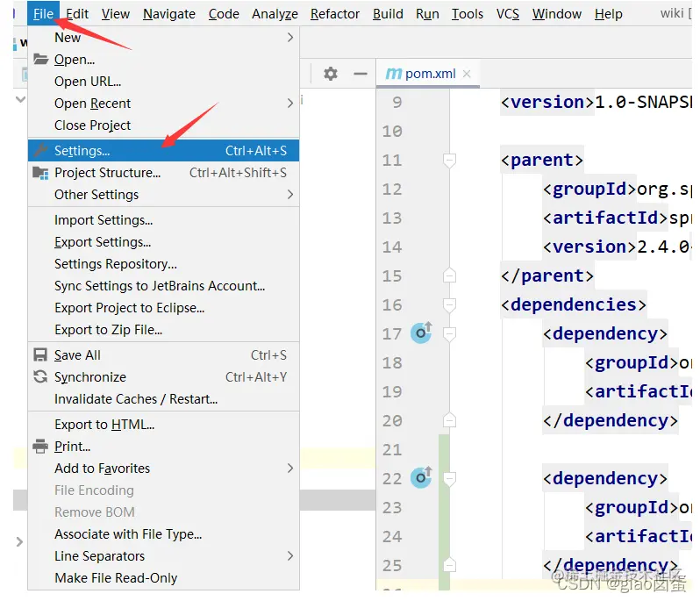
Task: Collapse the dependencies fold on line 16
Action: [449, 305]
